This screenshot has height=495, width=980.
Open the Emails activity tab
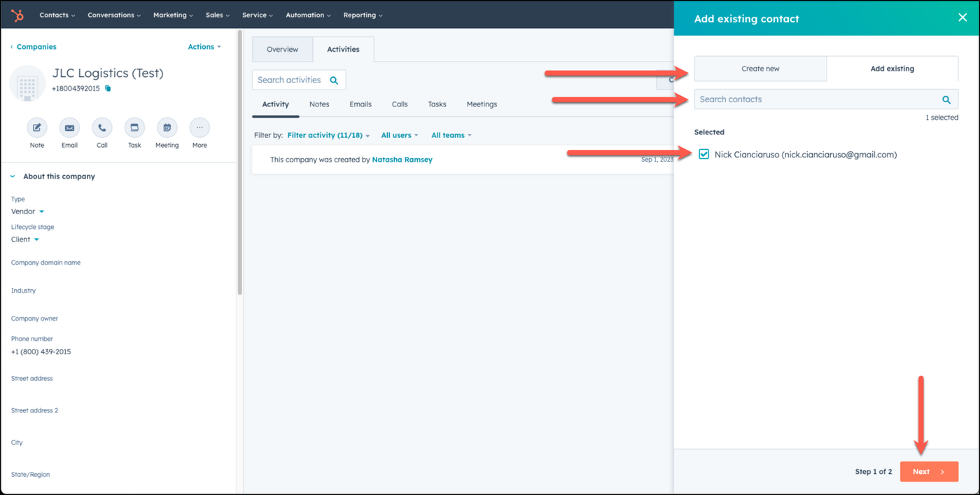coord(360,104)
